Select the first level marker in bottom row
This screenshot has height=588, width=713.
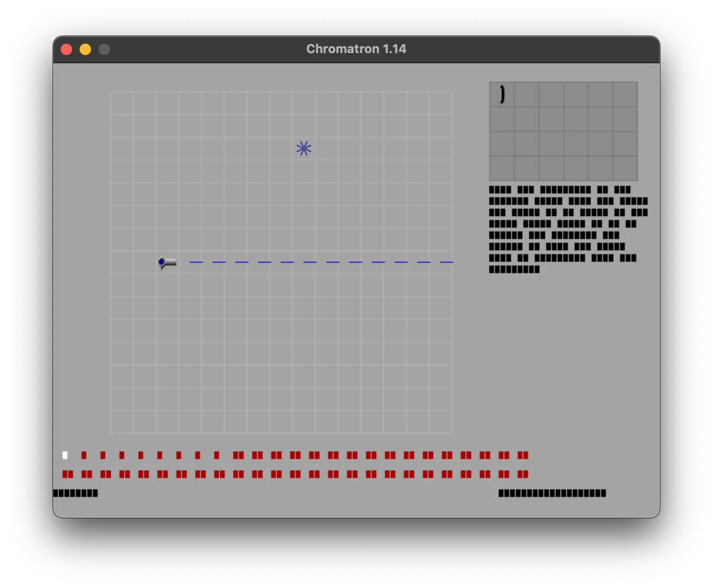[68, 474]
